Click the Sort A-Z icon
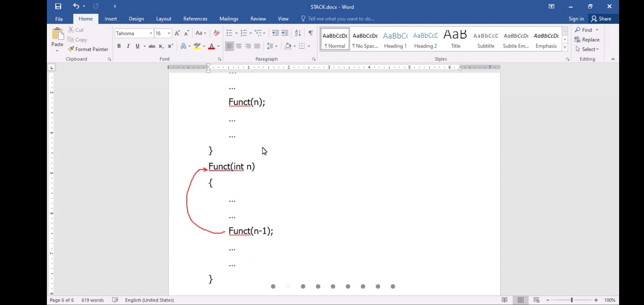Image resolution: width=644 pixels, height=305 pixels. 298,33
